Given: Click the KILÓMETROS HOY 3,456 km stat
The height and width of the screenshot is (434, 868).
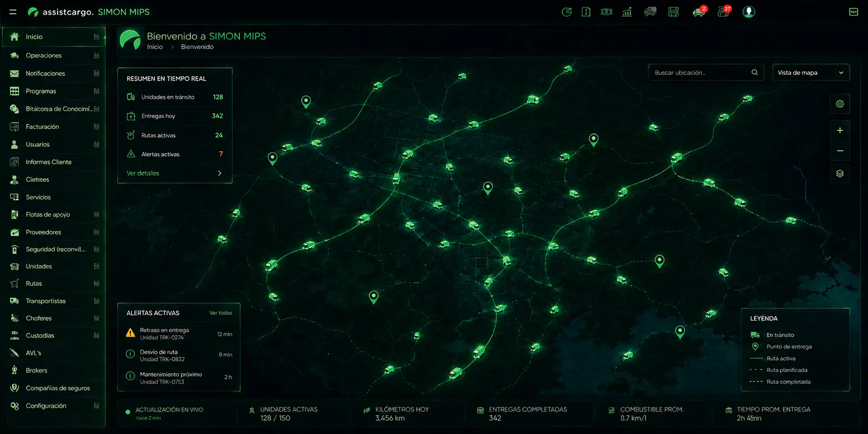Looking at the screenshot, I should (396, 413).
